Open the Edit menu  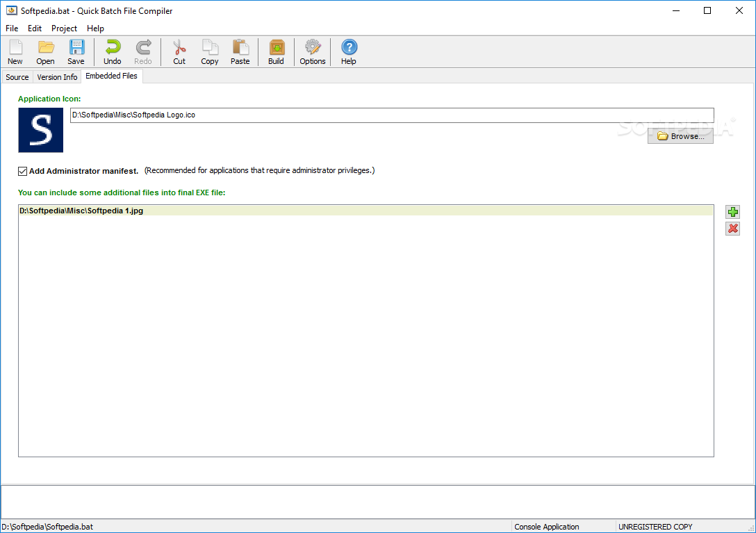click(35, 28)
